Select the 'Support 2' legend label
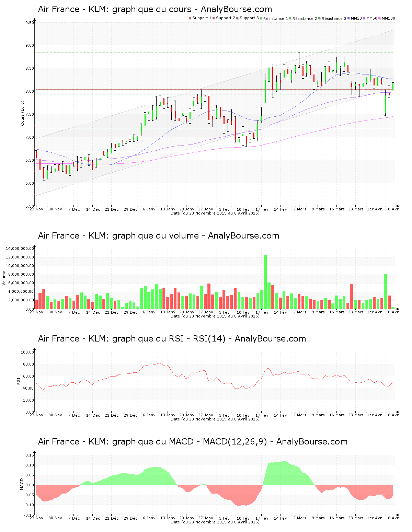 [226, 18]
